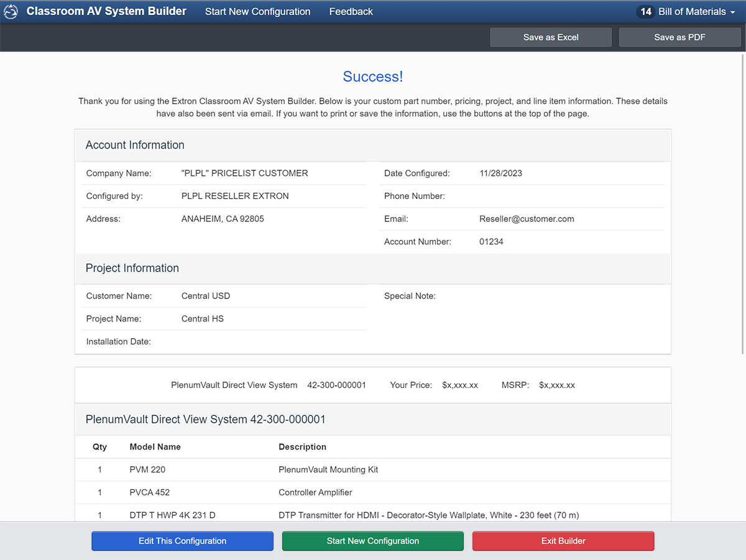Click email Reseller@customer.com

(x=527, y=219)
